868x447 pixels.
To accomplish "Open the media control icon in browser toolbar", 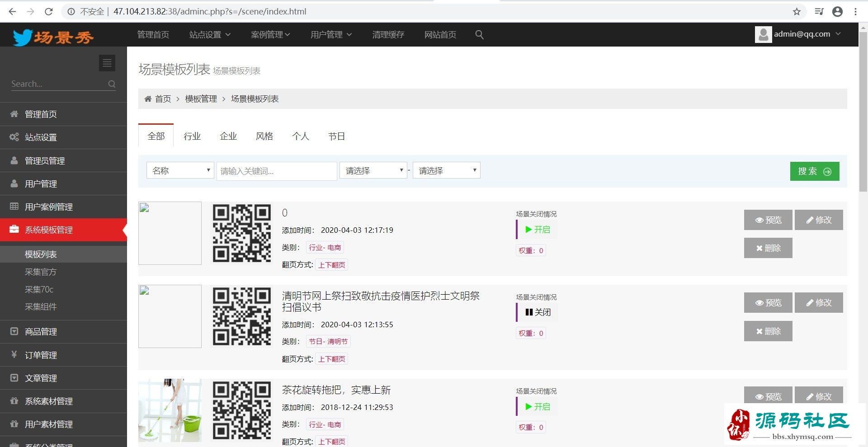I will coord(819,11).
